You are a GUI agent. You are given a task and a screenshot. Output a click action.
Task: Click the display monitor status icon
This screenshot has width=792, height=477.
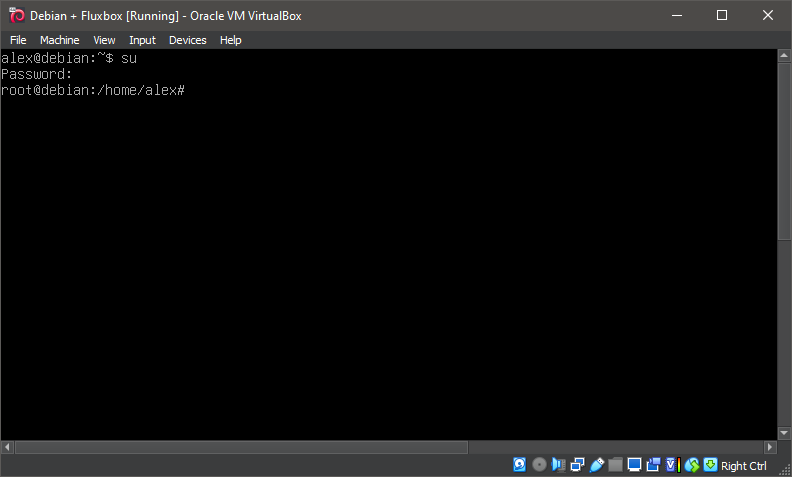point(634,465)
